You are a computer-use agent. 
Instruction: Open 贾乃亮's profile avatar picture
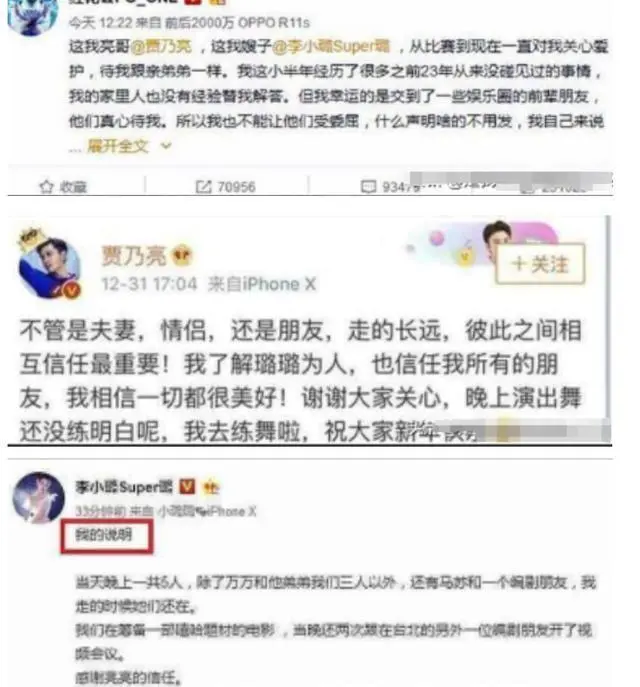coord(49,265)
